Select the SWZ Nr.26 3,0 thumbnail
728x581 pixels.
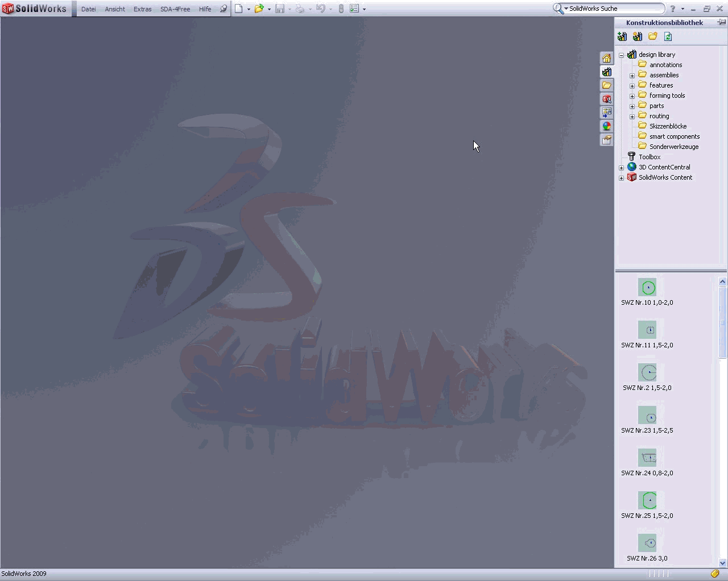point(647,543)
